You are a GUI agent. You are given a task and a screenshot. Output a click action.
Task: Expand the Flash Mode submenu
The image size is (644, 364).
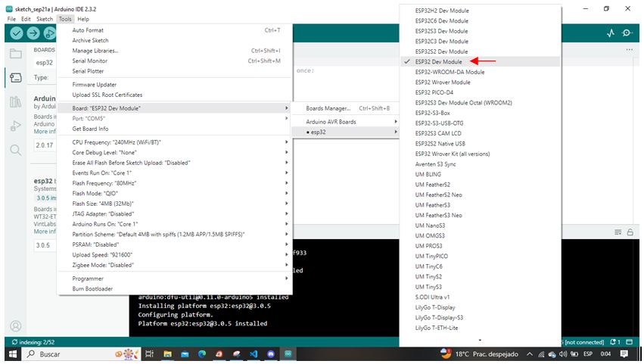(175, 193)
